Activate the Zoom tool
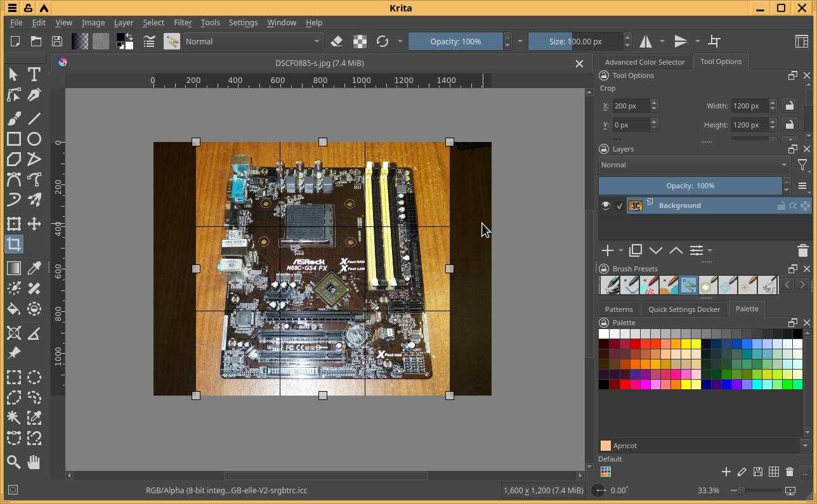This screenshot has width=817, height=504. click(13, 462)
